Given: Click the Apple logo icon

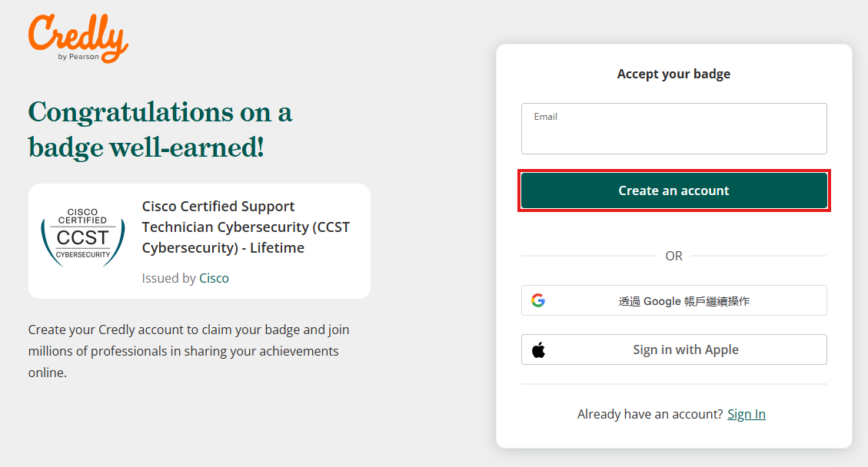Looking at the screenshot, I should click(x=538, y=350).
